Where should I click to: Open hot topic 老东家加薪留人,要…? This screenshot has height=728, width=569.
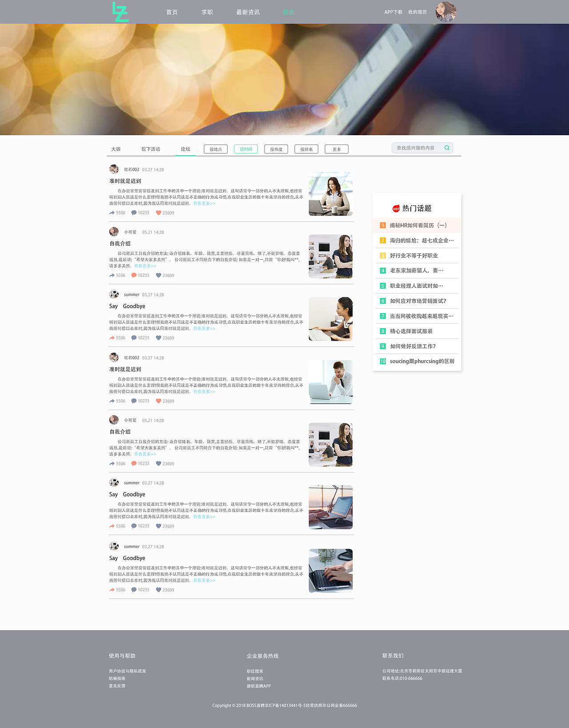click(x=417, y=270)
